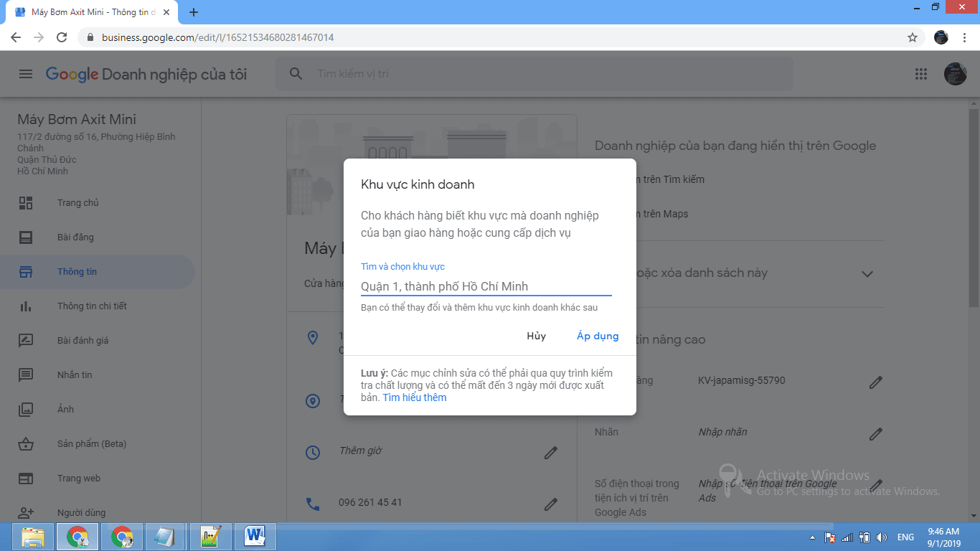
Task: Go back to the previous page
Action: (x=16, y=37)
